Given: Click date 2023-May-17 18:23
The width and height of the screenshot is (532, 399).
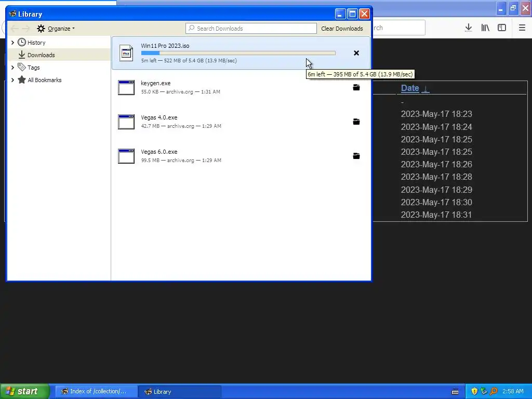Looking at the screenshot, I should (x=436, y=114).
